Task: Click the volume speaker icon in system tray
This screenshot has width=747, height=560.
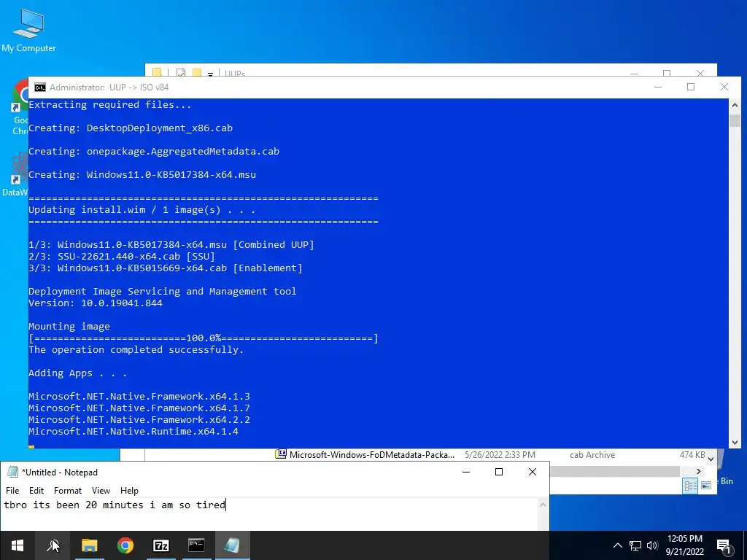Action: pos(652,545)
